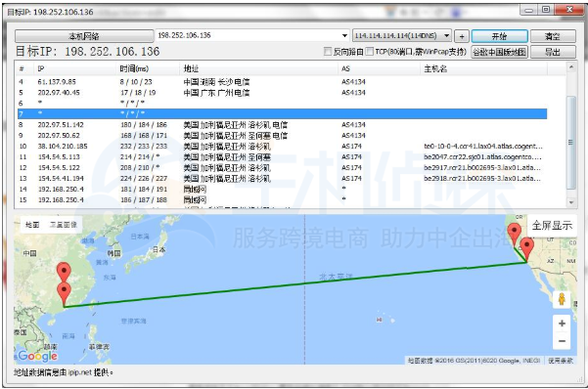
Task: Click the scroll down arrow of hop list
Action: [x=571, y=202]
